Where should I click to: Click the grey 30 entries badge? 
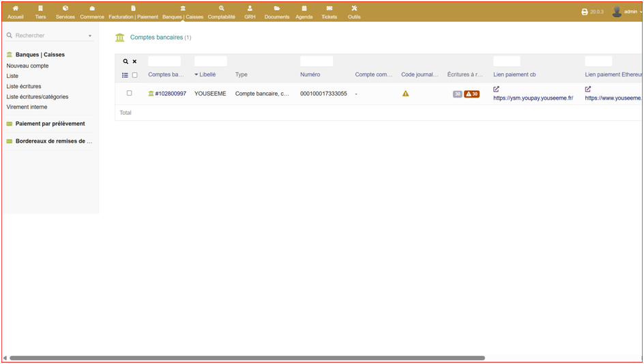coord(457,94)
